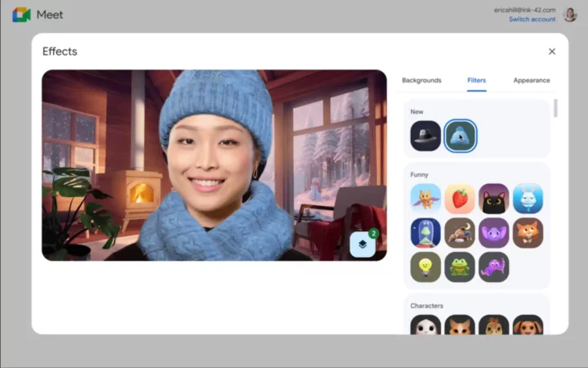Viewport: 588px width, 368px height.
Task: Select the Filters tab
Action: click(476, 80)
